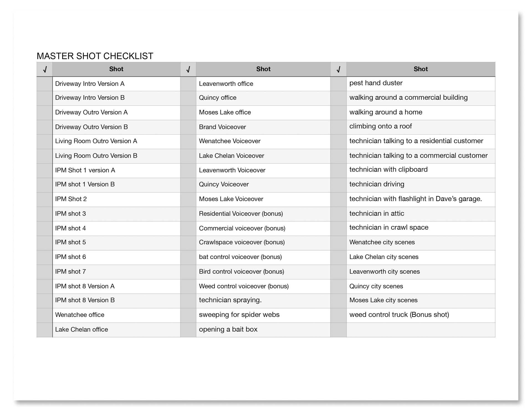Click the middle checkmark header icon
Screen dimensions: 532x411
click(x=188, y=69)
